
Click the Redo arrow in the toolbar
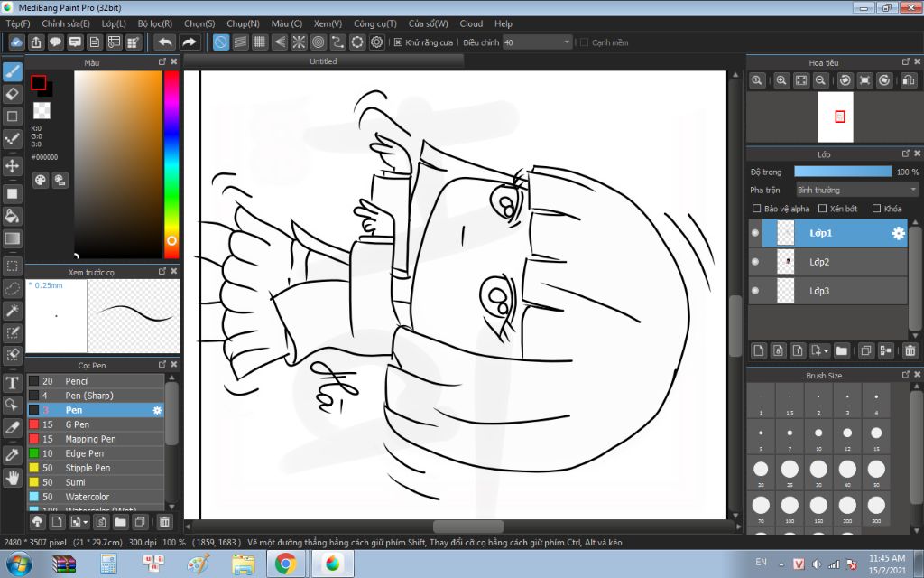(x=189, y=42)
